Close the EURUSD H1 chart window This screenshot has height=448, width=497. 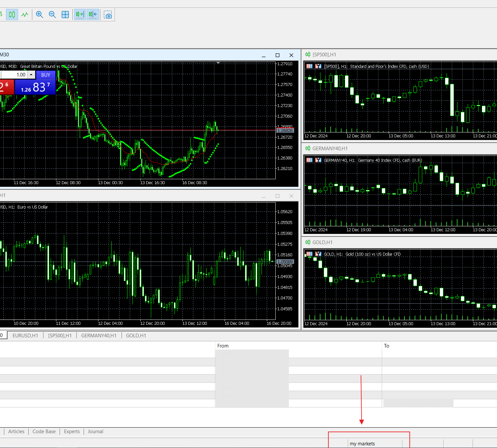[291, 196]
